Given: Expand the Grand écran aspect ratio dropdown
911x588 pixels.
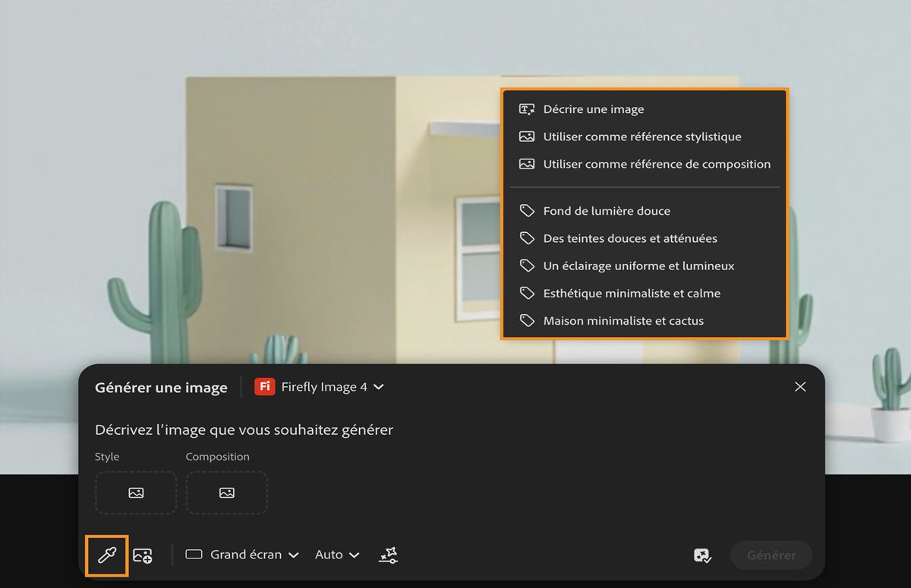Looking at the screenshot, I should [x=243, y=555].
